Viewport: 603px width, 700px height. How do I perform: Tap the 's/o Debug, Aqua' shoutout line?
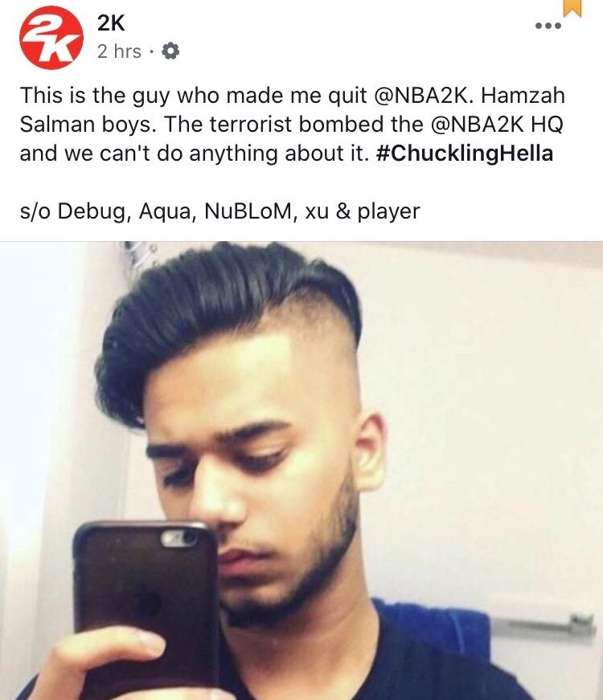[219, 211]
